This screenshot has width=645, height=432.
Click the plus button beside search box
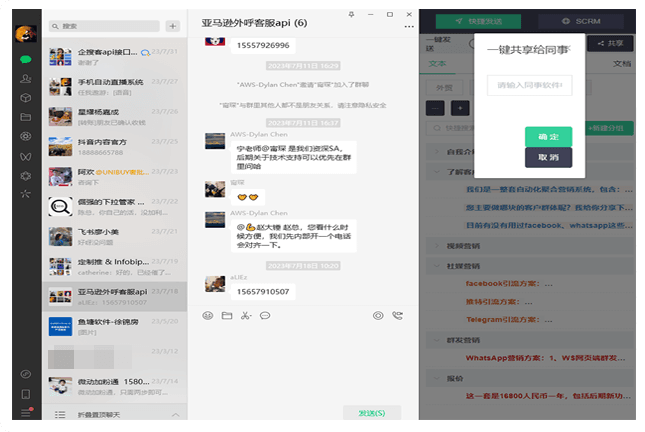click(x=173, y=26)
